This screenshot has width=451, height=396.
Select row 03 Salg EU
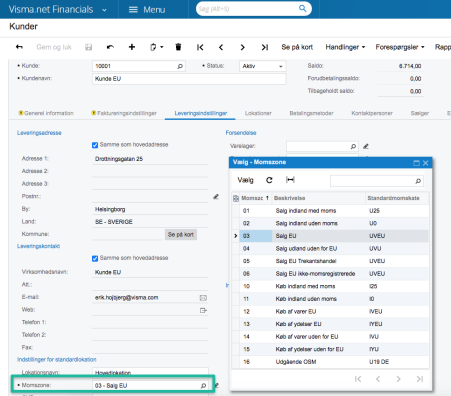point(330,236)
